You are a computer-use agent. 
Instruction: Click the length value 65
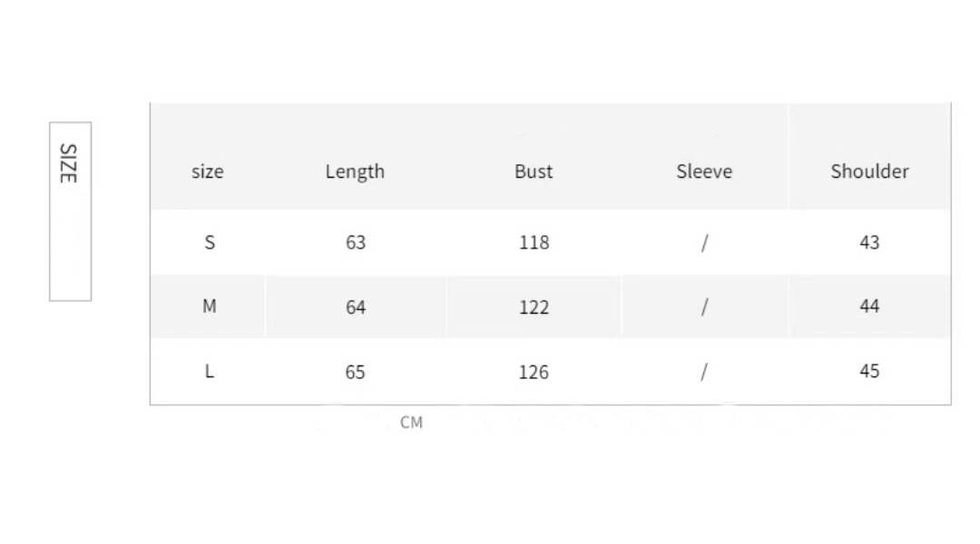(356, 372)
